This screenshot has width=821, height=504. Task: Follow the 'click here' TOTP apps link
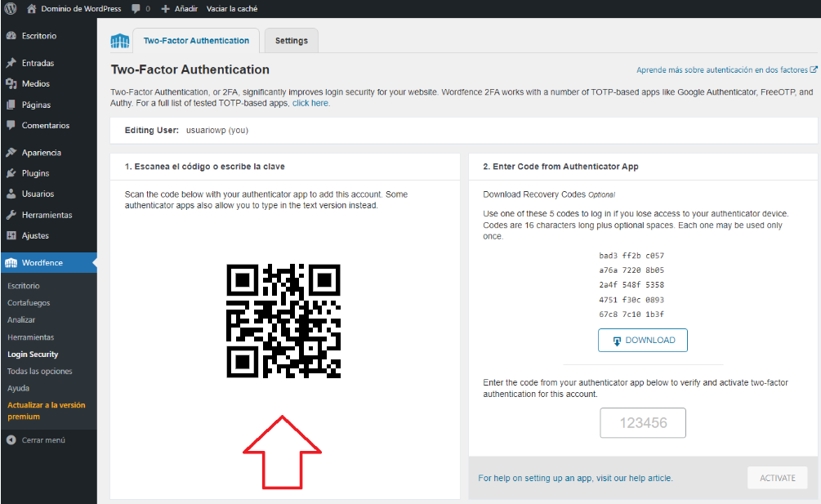pyautogui.click(x=310, y=103)
